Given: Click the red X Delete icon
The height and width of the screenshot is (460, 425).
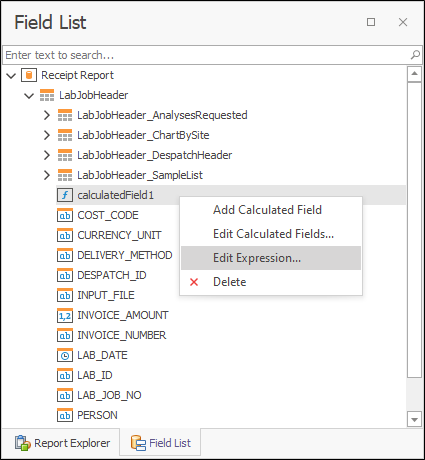Looking at the screenshot, I should pyautogui.click(x=194, y=282).
